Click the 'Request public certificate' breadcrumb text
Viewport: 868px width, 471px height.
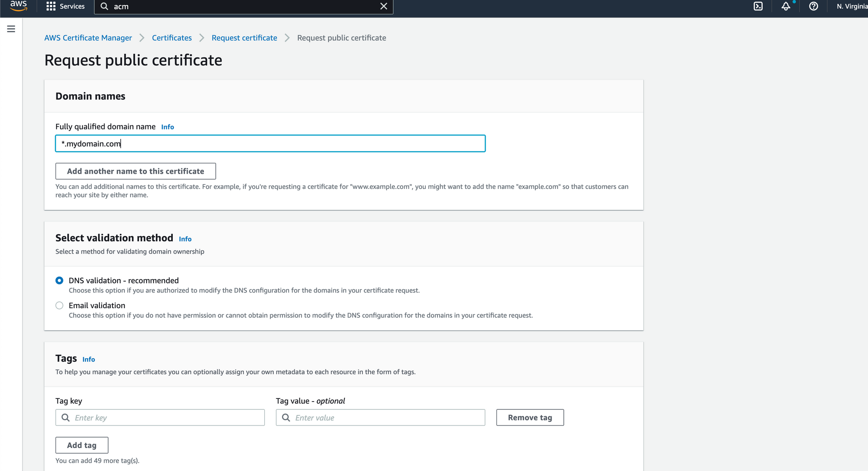[x=342, y=38]
